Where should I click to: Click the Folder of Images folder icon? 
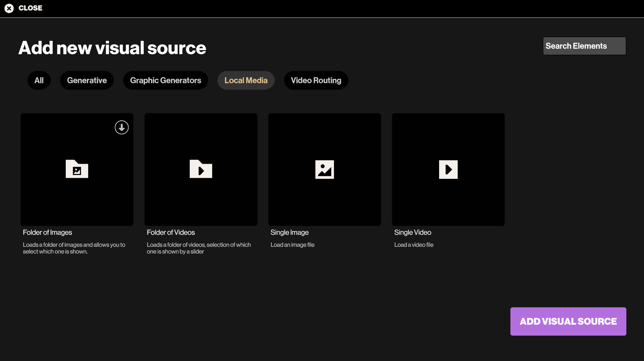tap(77, 169)
